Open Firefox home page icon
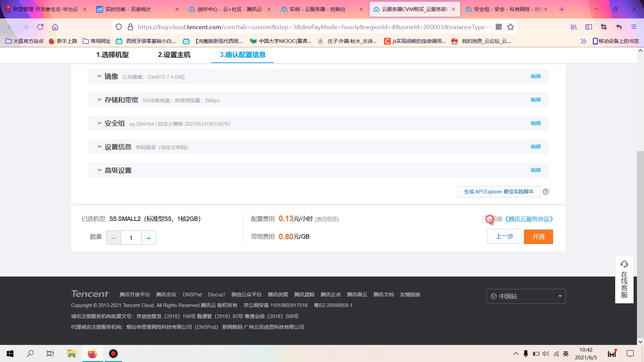 click(55, 27)
